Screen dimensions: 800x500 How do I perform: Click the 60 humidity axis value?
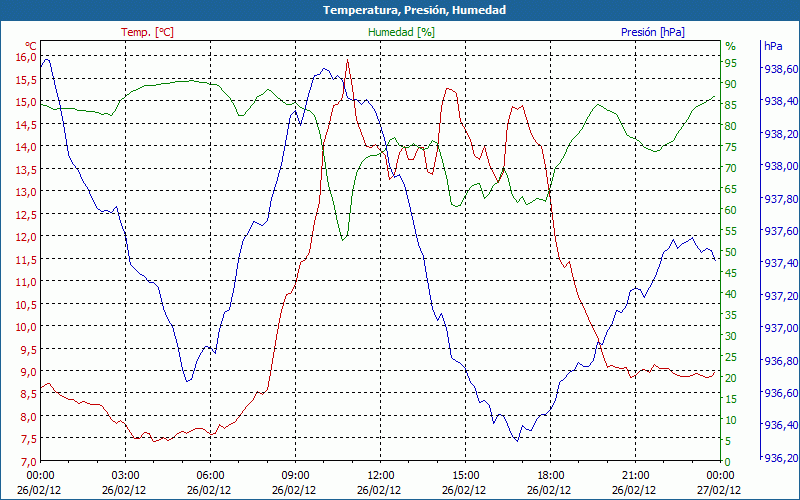pyautogui.click(x=731, y=210)
